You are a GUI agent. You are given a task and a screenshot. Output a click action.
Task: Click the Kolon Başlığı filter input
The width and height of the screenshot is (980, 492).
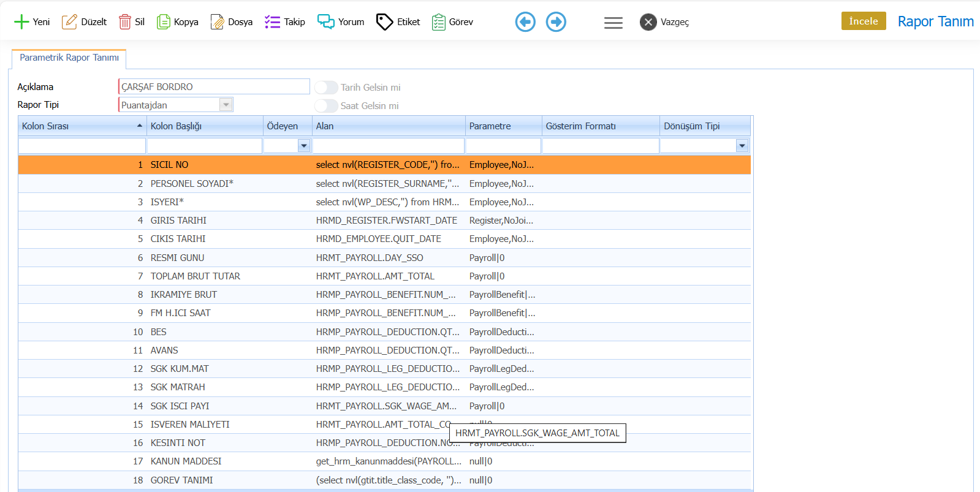point(205,146)
